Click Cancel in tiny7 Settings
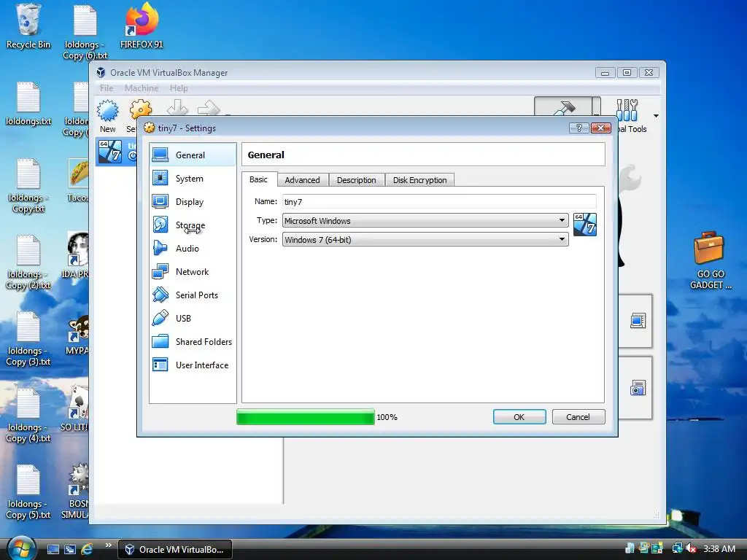This screenshot has height=560, width=747. pyautogui.click(x=578, y=416)
